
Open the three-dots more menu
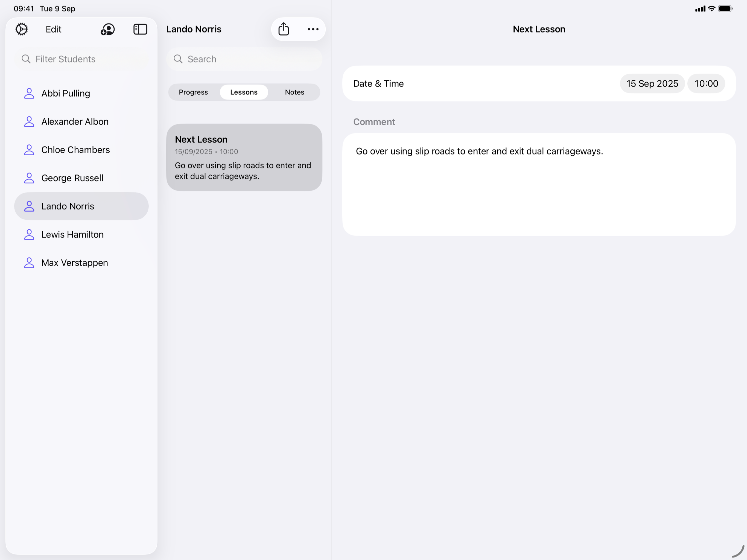point(313,29)
